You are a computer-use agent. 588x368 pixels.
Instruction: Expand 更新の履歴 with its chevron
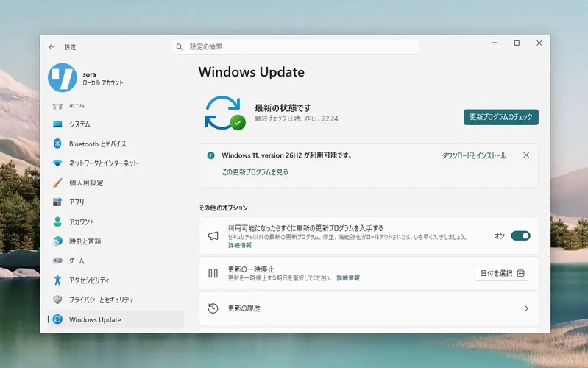pos(526,308)
